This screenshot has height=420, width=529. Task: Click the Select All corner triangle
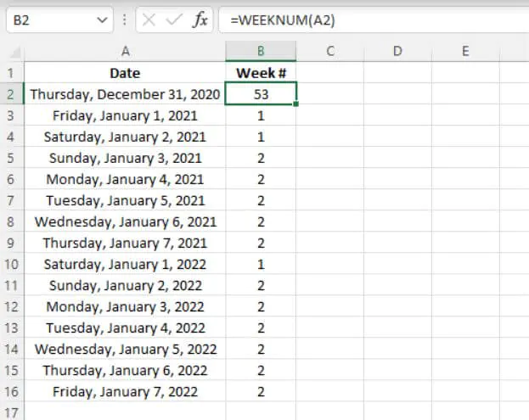coord(12,52)
